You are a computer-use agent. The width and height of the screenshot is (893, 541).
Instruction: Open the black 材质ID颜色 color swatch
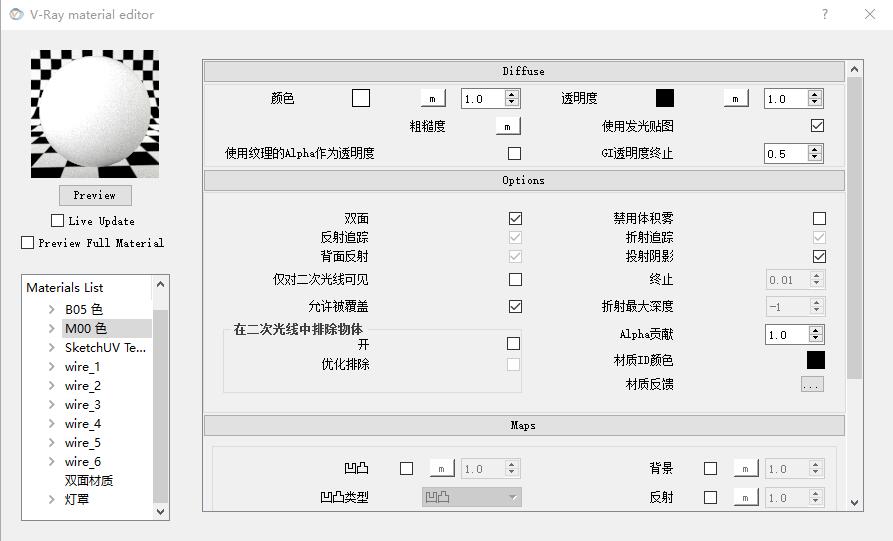click(816, 360)
